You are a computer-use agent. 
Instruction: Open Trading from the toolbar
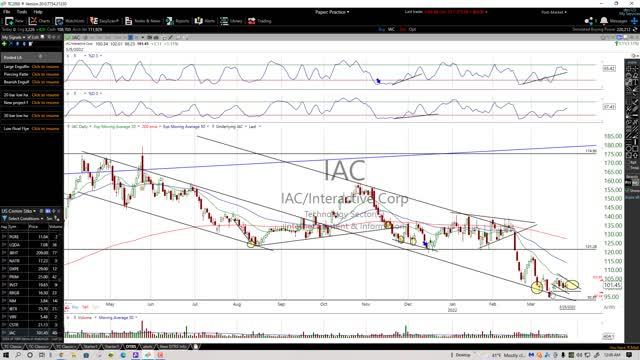[x=260, y=21]
